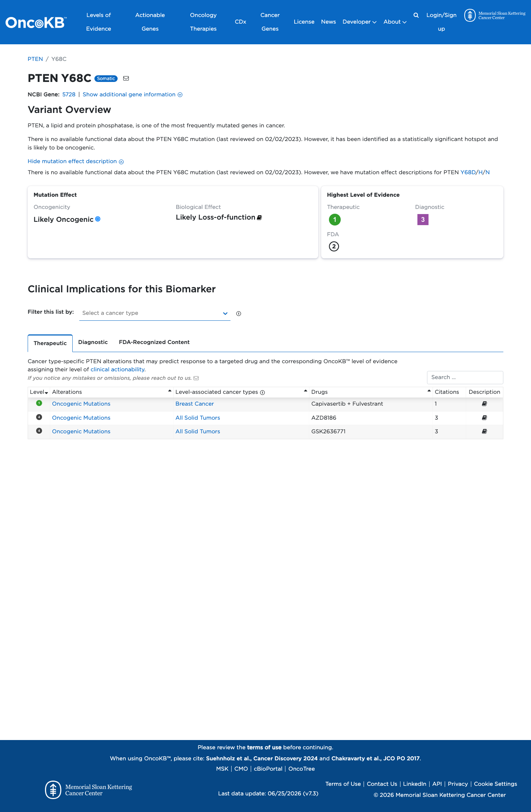Click the FDA level 2 circle icon
531x812 pixels.
(x=334, y=246)
